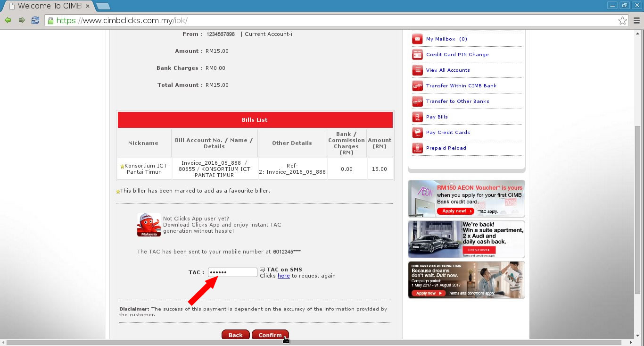Open Transfer to Other Banks link
Viewport: 644px width, 346px height.
[x=457, y=101]
